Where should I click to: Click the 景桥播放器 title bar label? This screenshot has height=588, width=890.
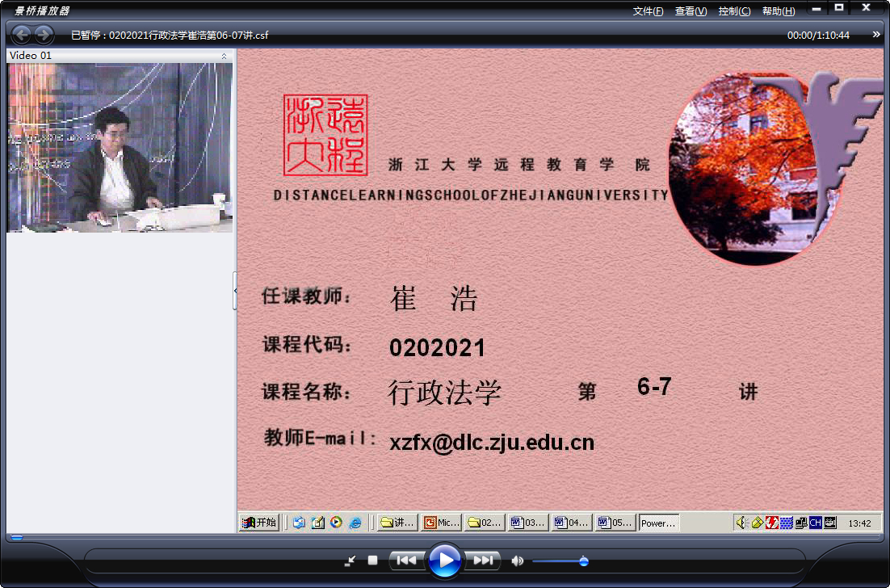pyautogui.click(x=42, y=10)
